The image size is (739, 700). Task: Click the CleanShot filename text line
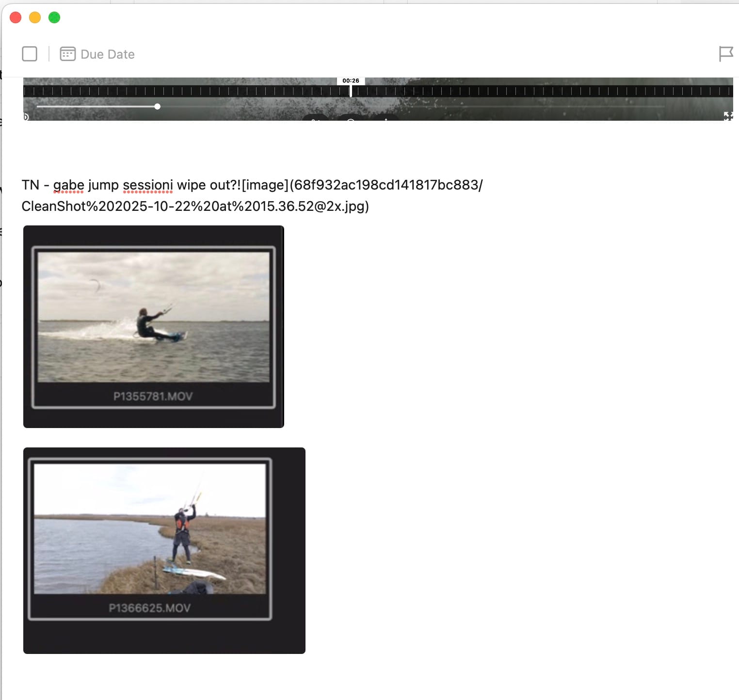pos(195,207)
